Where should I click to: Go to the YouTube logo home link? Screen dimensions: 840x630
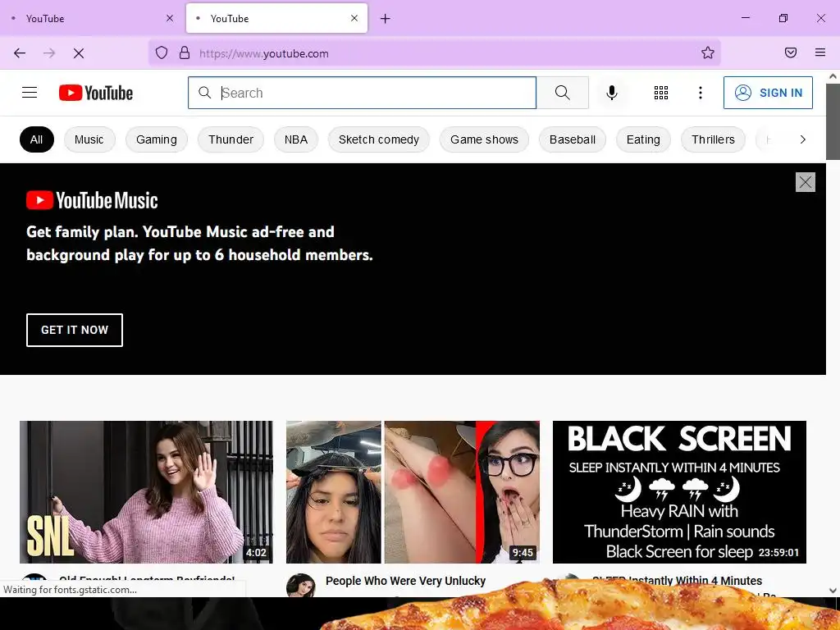[96, 93]
